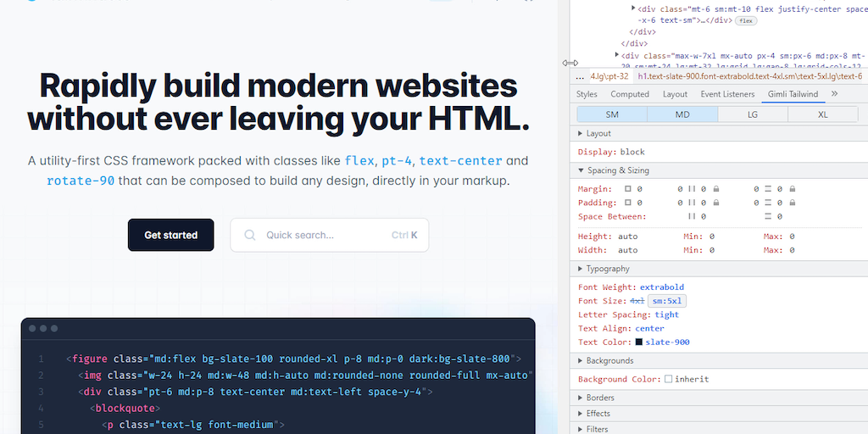Viewport: 868px width, 434px height.
Task: Click the rotate-90 class name in the tagline
Action: 81,181
